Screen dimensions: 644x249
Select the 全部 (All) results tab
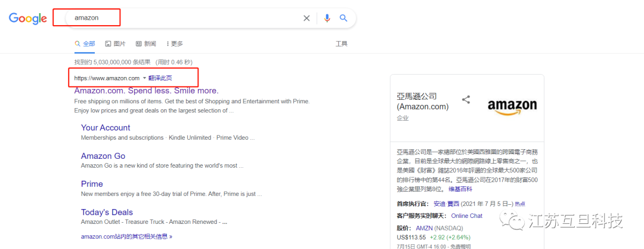(85, 44)
